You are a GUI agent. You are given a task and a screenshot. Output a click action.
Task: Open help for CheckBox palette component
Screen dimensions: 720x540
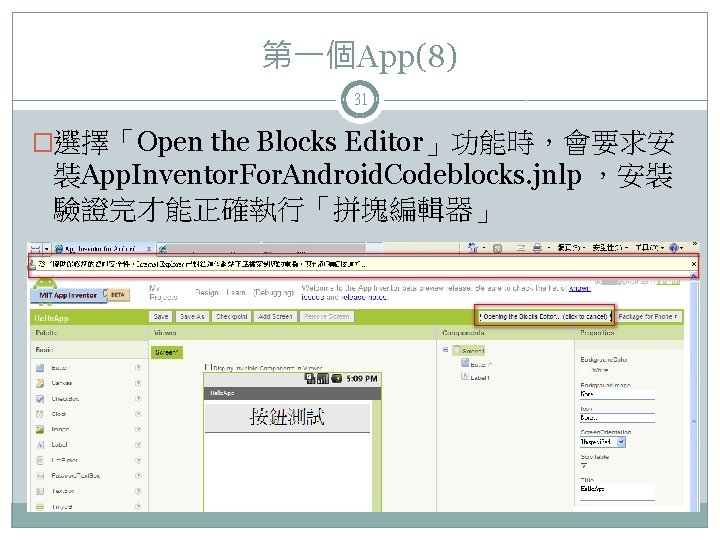(138, 399)
